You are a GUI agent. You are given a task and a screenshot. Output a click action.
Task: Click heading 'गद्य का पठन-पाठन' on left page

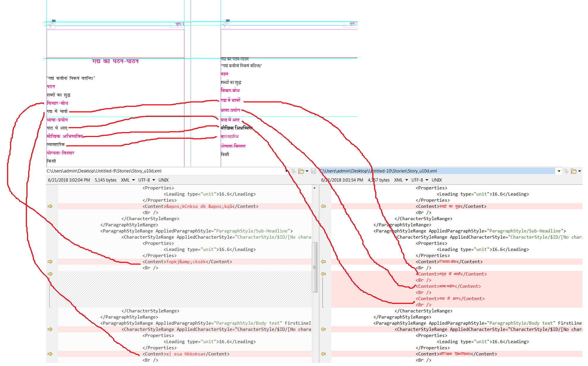point(115,61)
